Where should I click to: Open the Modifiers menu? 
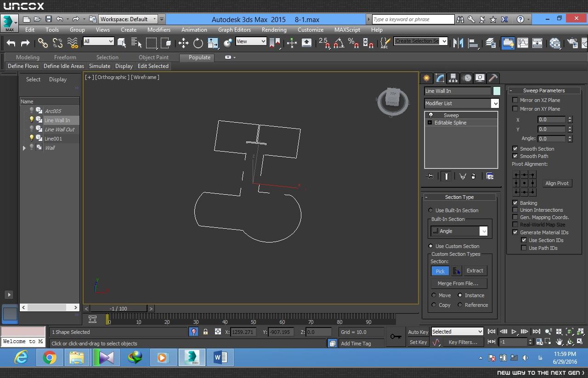pyautogui.click(x=159, y=30)
